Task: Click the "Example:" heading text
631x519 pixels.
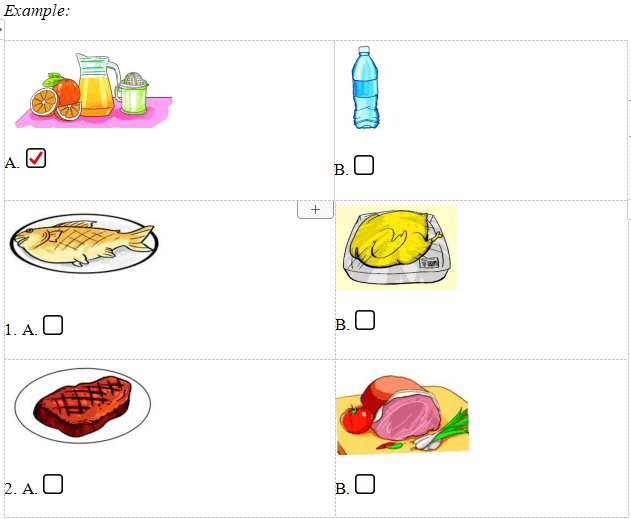Action: pyautogui.click(x=37, y=10)
